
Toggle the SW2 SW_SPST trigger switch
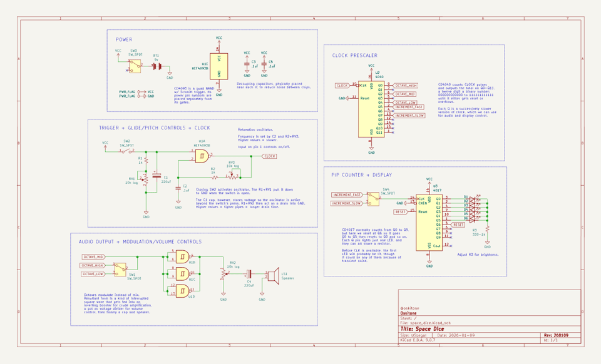[126, 151]
